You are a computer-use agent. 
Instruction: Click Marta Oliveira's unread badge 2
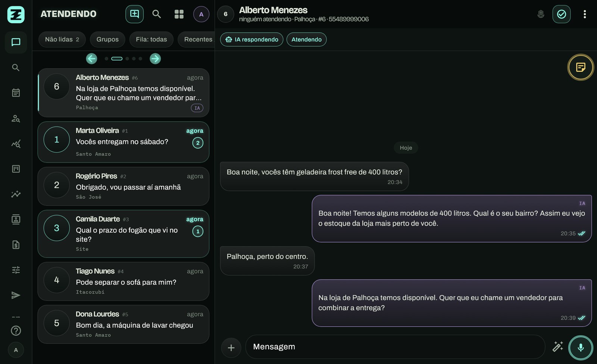pos(198,143)
